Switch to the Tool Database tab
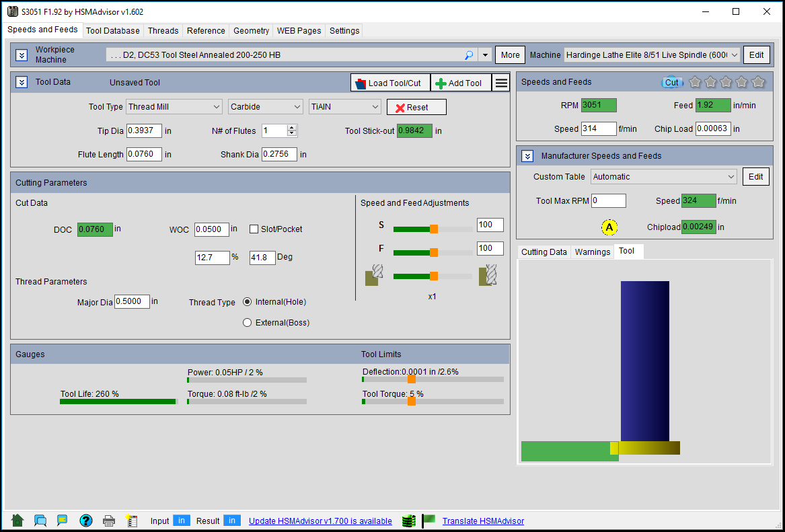The width and height of the screenshot is (785, 532). tap(113, 31)
